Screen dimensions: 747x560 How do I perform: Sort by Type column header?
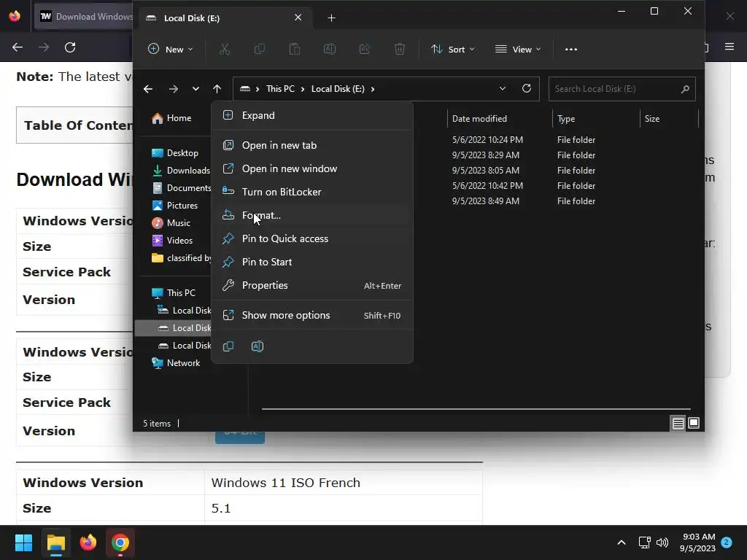click(x=595, y=119)
